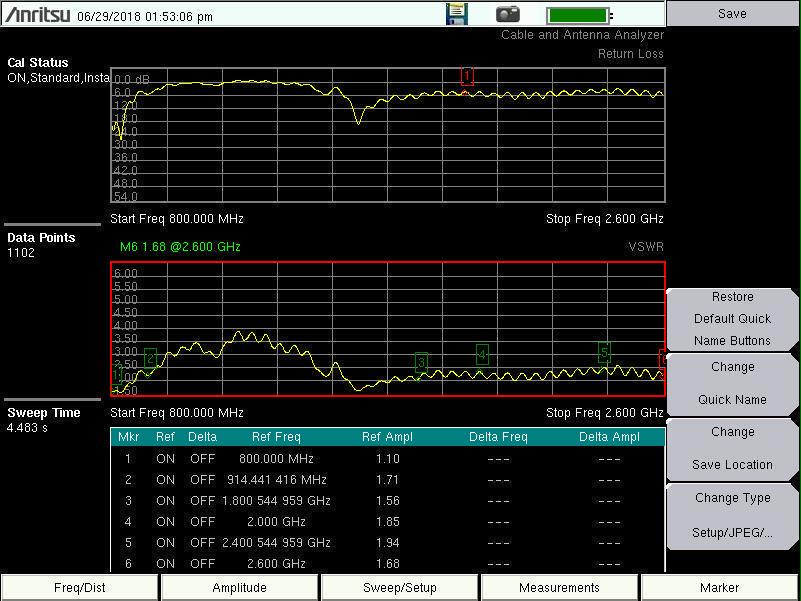This screenshot has height=601, width=801.
Task: Open the Amplitude menu
Action: pos(240,588)
